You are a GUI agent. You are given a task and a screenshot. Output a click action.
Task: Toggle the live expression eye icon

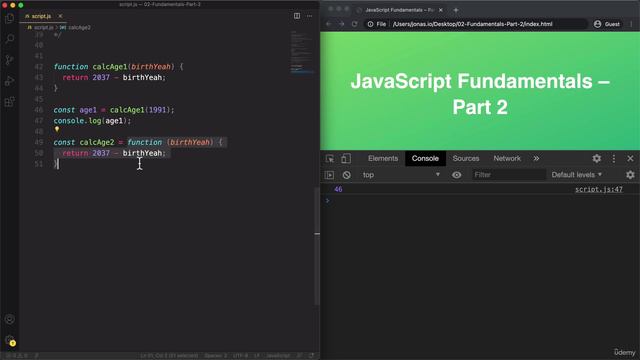click(x=457, y=175)
